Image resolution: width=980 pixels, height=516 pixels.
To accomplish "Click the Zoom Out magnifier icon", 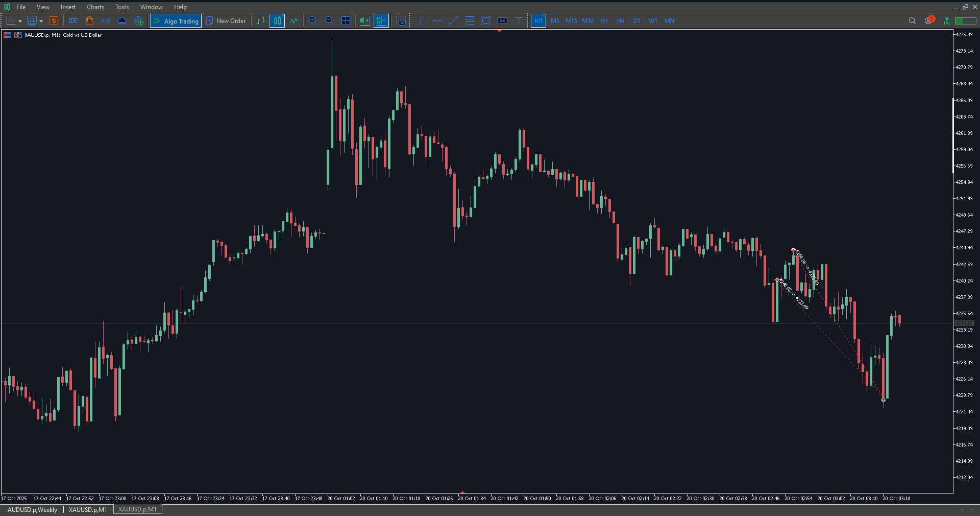I will pos(329,21).
